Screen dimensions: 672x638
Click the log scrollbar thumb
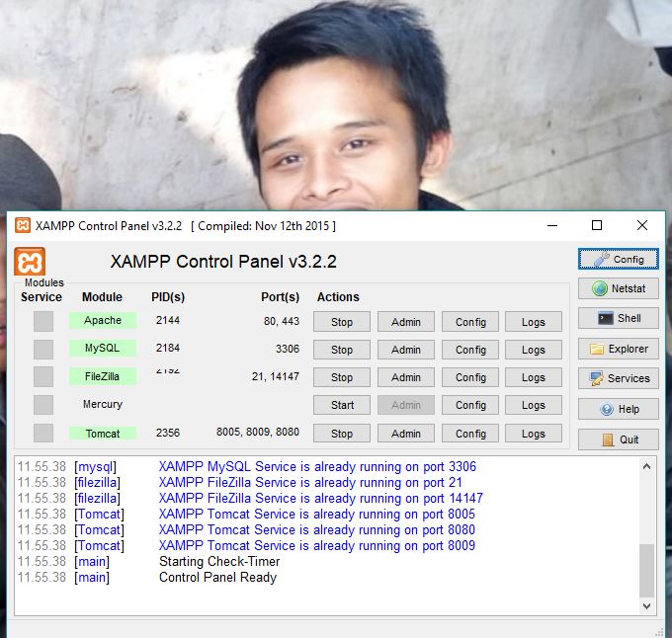click(646, 570)
